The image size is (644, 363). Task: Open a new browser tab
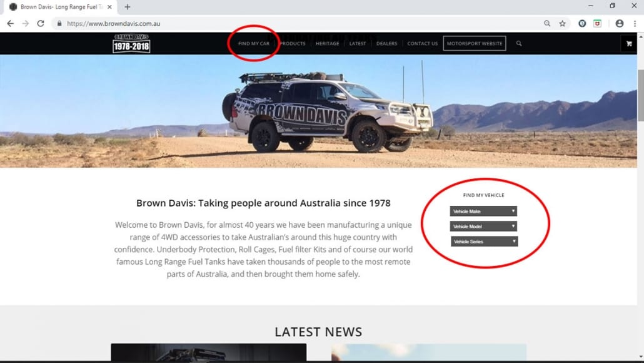pyautogui.click(x=128, y=7)
